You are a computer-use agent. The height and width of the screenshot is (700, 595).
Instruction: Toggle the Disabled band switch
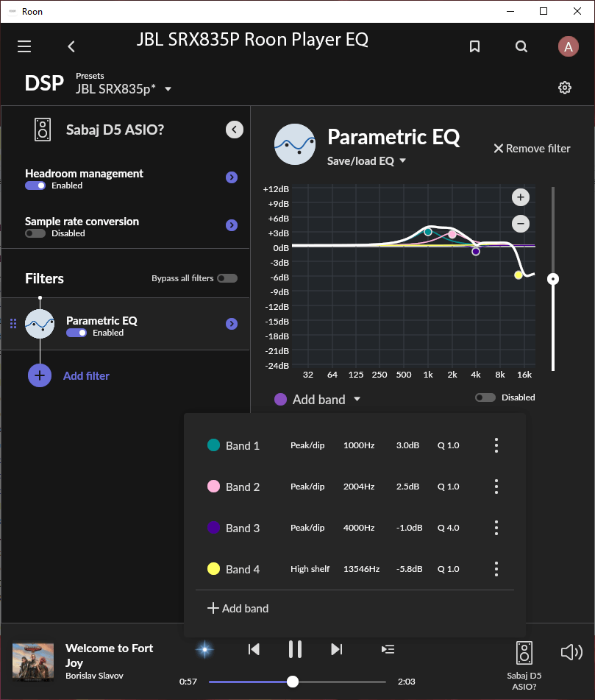[485, 397]
